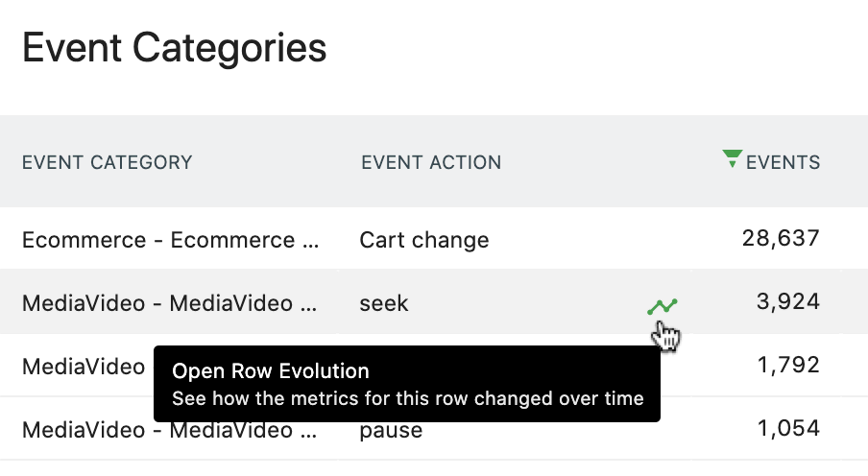The height and width of the screenshot is (476, 868).
Task: Click the seek event action cell
Action: [x=384, y=303]
